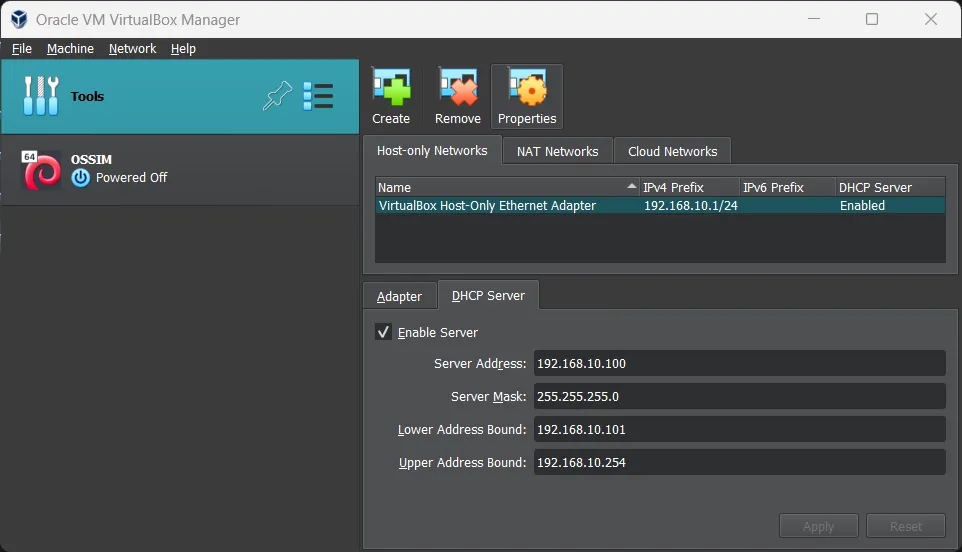This screenshot has height=552, width=962.
Task: Switch to the Cloud Networks tab
Action: (672, 151)
